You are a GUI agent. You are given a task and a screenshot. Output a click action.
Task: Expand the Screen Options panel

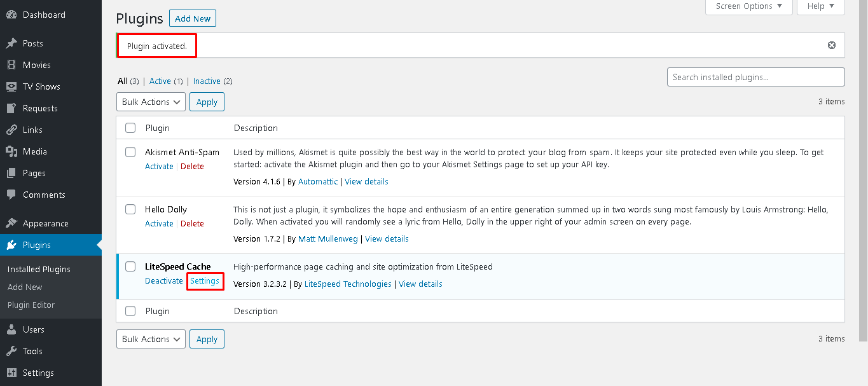(749, 6)
